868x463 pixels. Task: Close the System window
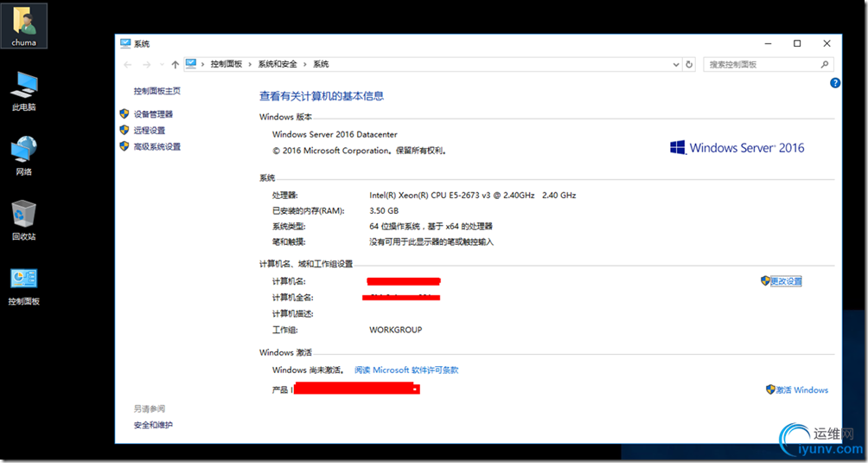[x=827, y=43]
